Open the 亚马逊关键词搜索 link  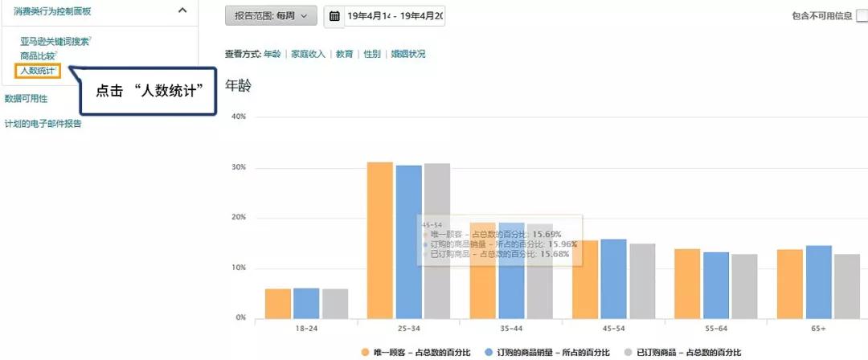[x=55, y=41]
